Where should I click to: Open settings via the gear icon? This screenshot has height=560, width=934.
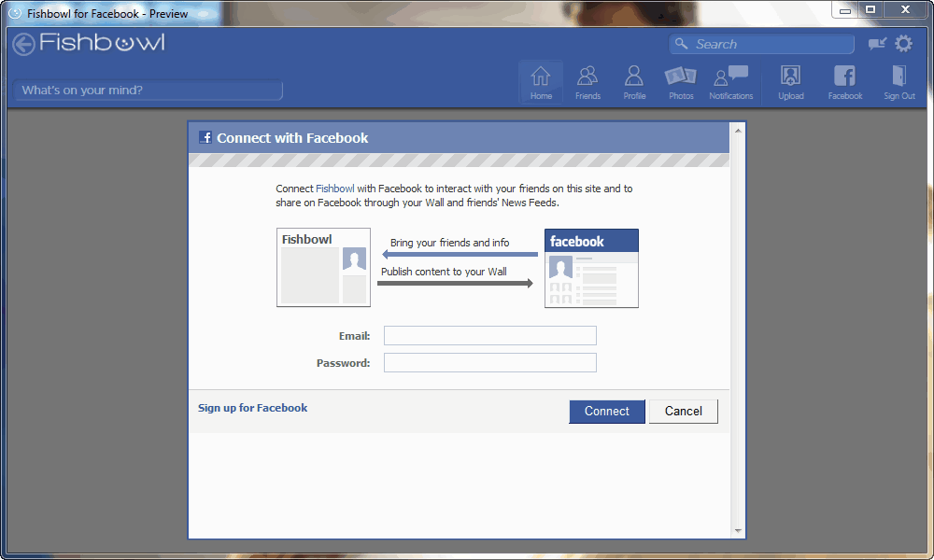pos(903,44)
